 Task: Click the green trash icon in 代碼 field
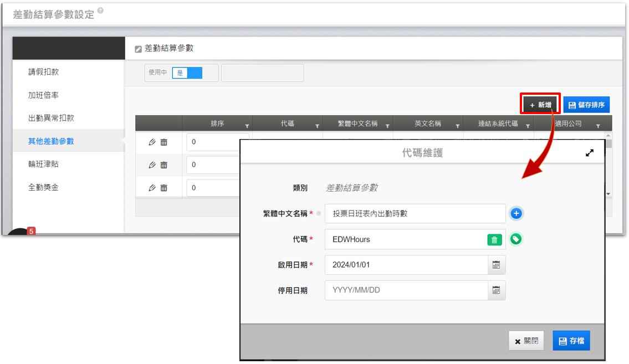(x=494, y=239)
